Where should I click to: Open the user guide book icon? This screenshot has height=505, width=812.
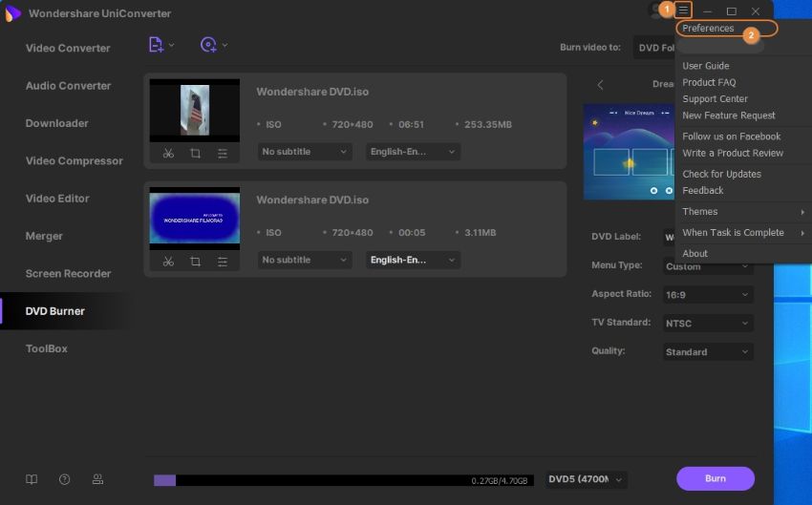[x=32, y=479]
